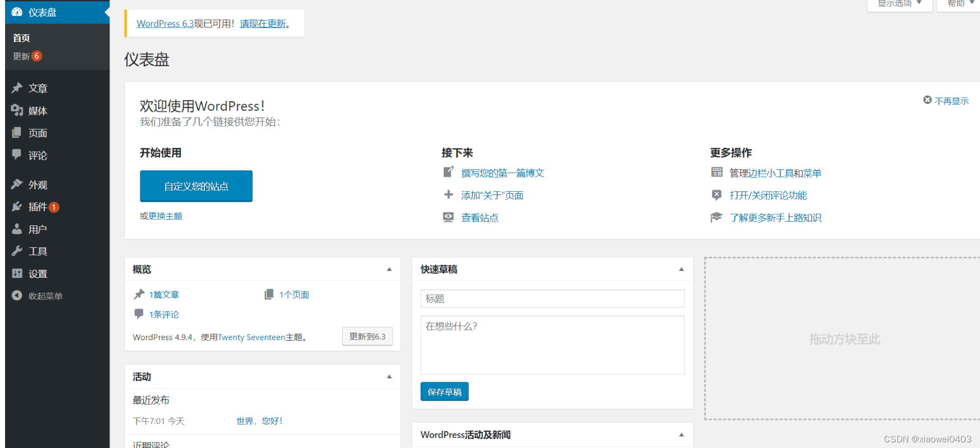
Task: Open the 了解更多新手上路知识 link
Action: (775, 218)
